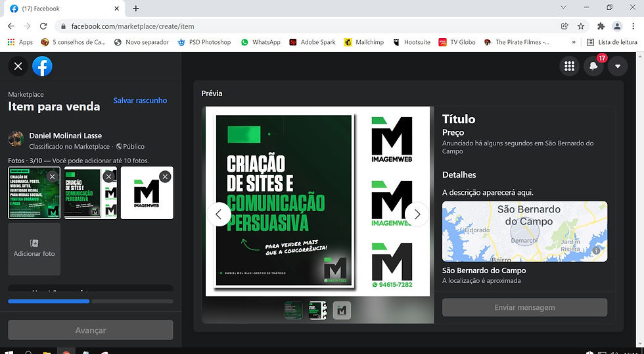
Task: Remove the first uploaded photo
Action: [x=52, y=177]
